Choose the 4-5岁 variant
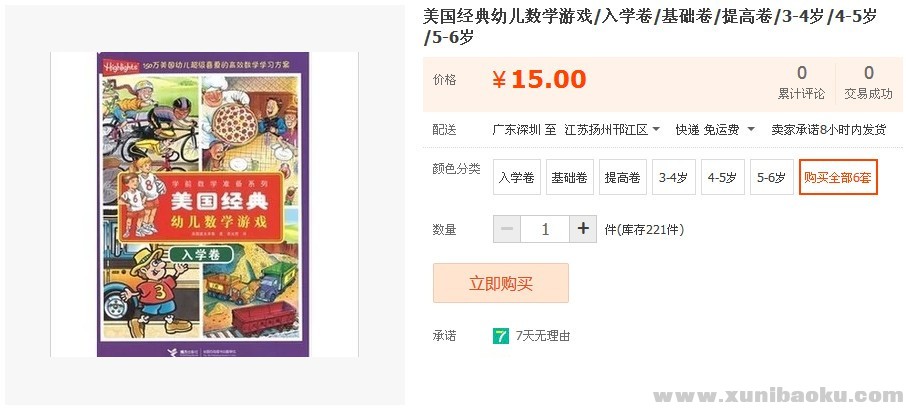The image size is (906, 408). tap(723, 177)
